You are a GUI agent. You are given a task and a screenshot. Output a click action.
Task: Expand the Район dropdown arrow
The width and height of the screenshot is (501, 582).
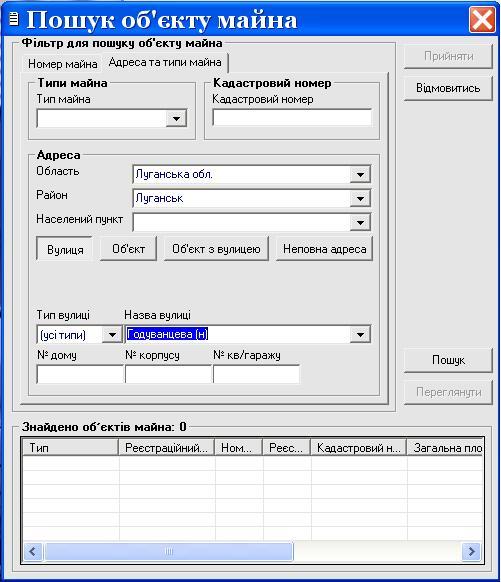pyautogui.click(x=360, y=199)
